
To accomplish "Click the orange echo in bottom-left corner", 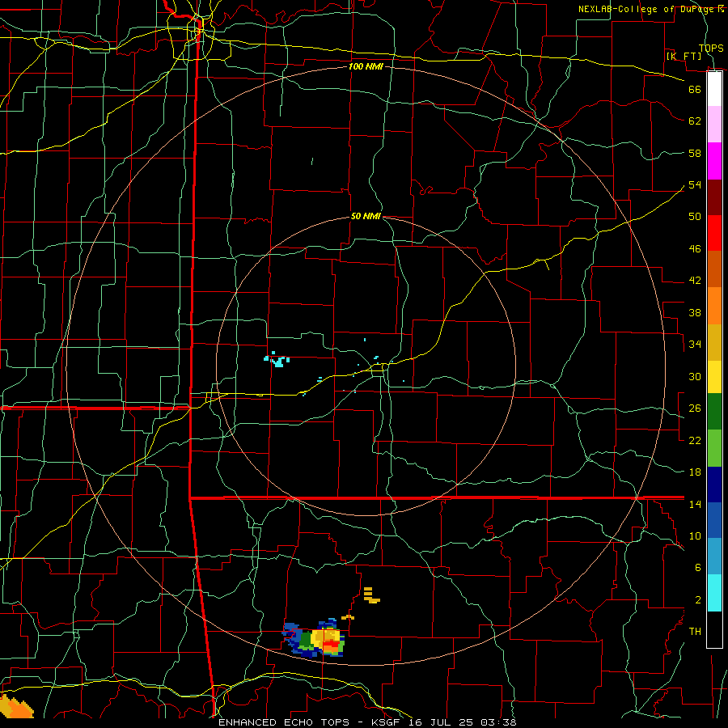I will [x=17, y=706].
